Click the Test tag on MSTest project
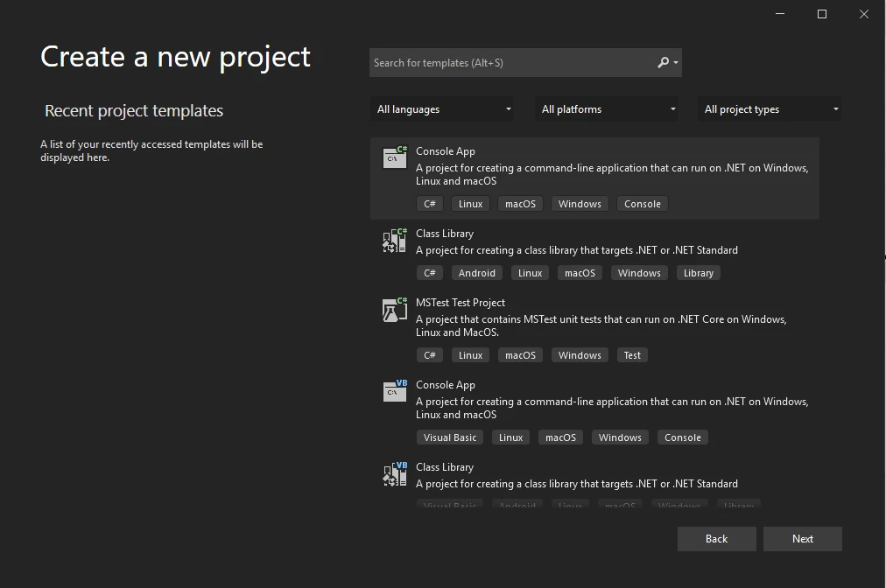886x588 pixels. pos(632,355)
